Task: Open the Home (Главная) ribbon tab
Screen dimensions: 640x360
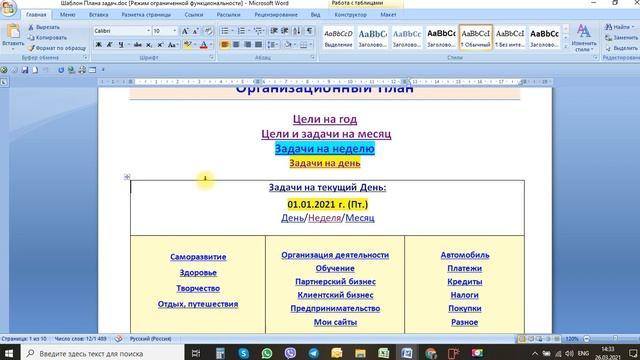Action: click(x=36, y=15)
